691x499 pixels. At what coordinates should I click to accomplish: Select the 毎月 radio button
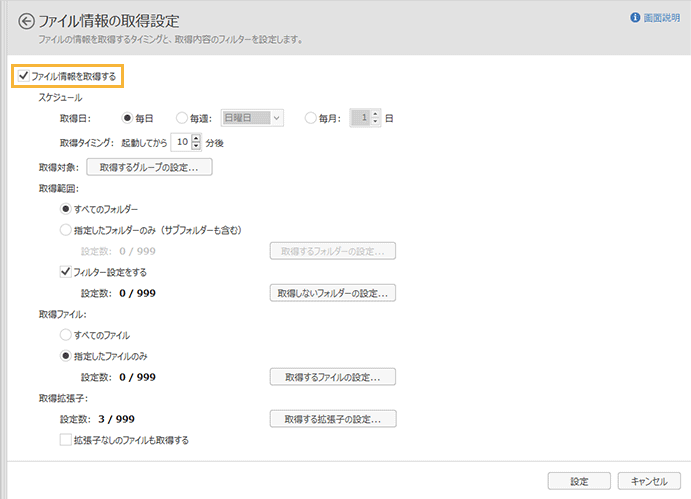point(310,118)
